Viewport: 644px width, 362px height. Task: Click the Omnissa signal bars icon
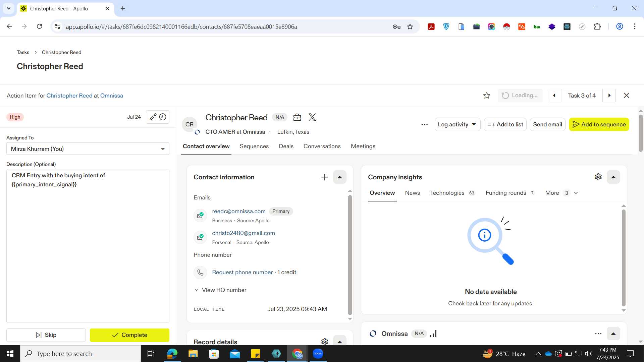pos(433,334)
